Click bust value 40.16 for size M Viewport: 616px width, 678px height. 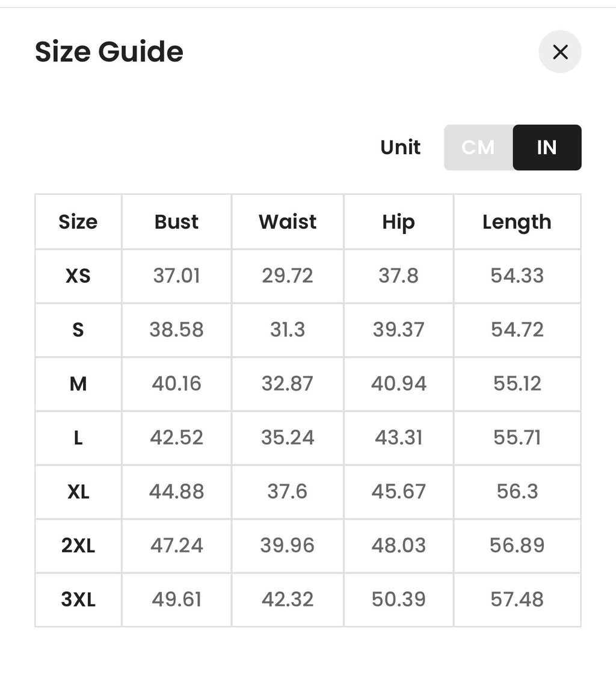coord(176,384)
